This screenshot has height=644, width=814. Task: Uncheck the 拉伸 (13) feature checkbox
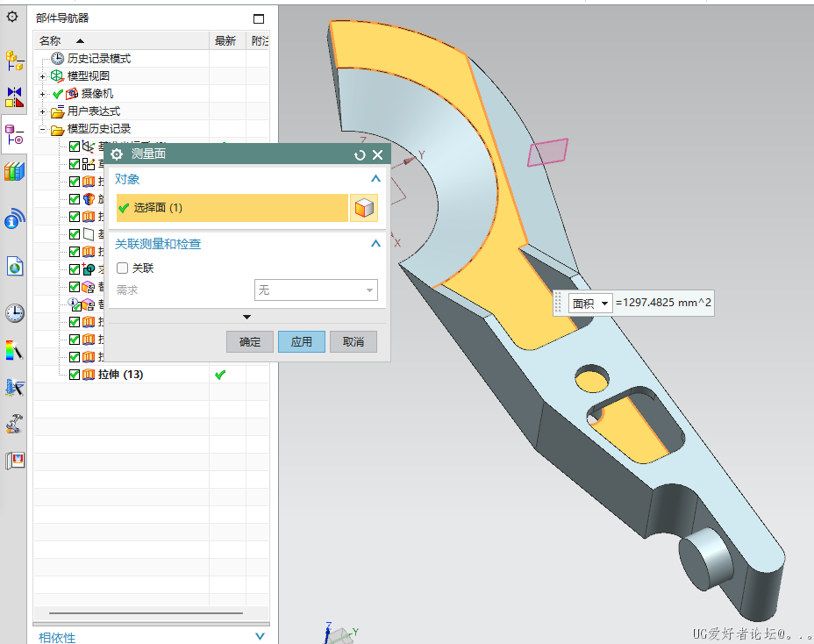pyautogui.click(x=75, y=375)
